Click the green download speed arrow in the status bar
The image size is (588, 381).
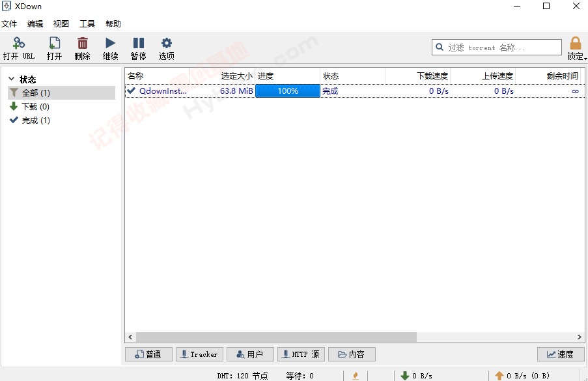click(x=405, y=376)
